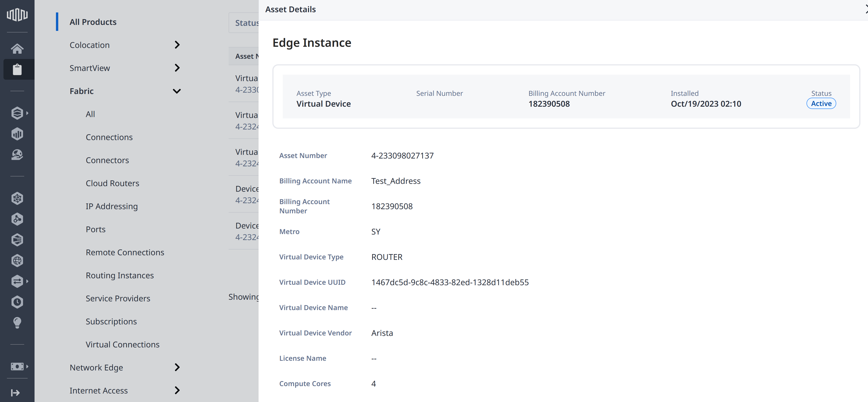
Task: Click the Asset Details panel title
Action: coord(291,9)
